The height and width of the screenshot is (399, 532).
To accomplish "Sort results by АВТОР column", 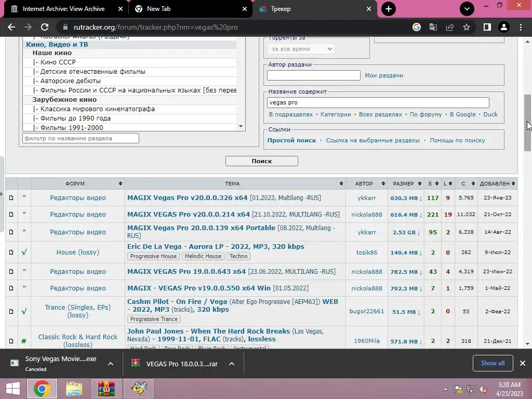I will 367,183.
